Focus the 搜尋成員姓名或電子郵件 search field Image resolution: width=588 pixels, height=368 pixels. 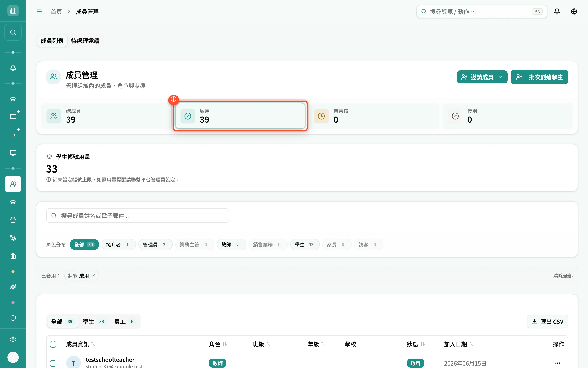click(138, 216)
